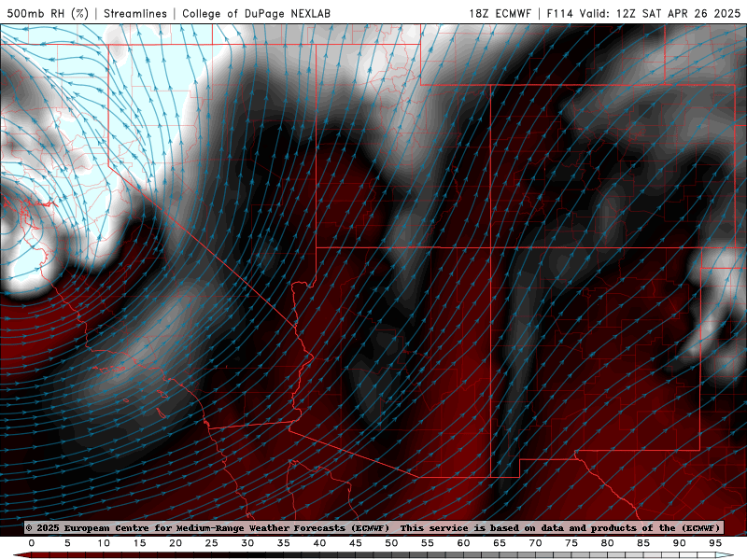Click the legend value 30
This screenshot has width=747, height=560.
[247, 543]
